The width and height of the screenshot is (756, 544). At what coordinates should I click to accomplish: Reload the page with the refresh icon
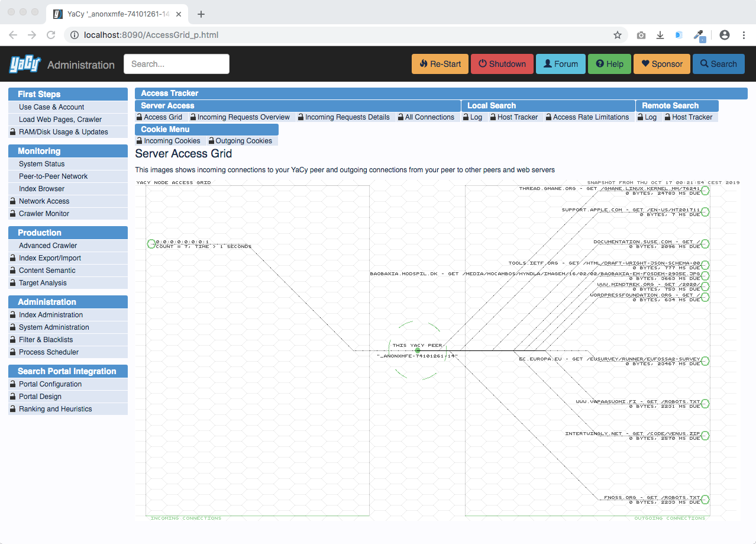[51, 35]
